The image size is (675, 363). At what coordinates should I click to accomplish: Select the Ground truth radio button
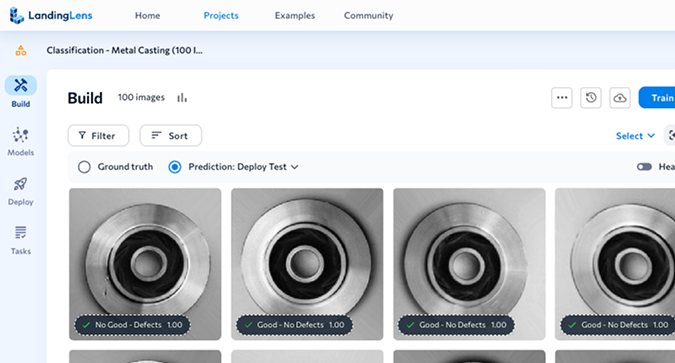(x=84, y=167)
